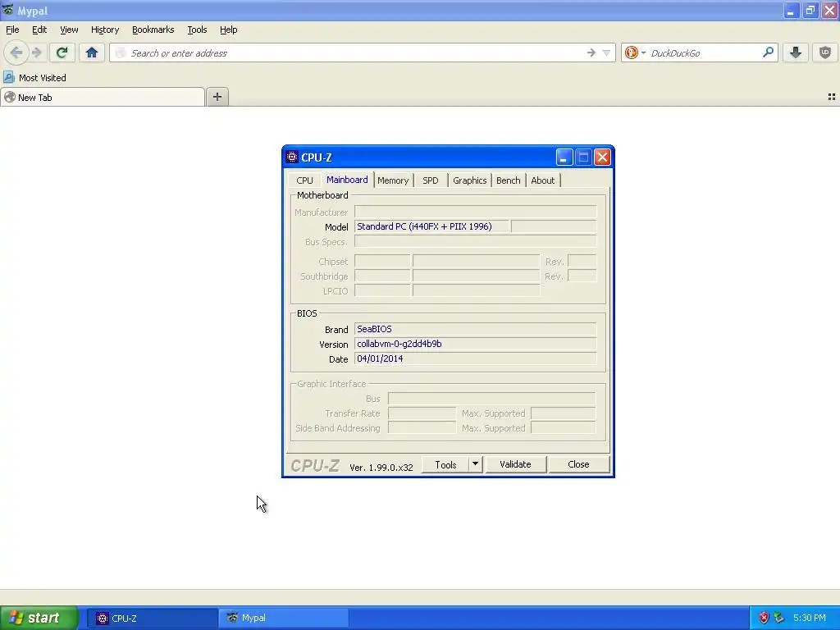This screenshot has width=840, height=630.
Task: Switch to the CPU tab in CPU-Z
Action: pos(305,180)
